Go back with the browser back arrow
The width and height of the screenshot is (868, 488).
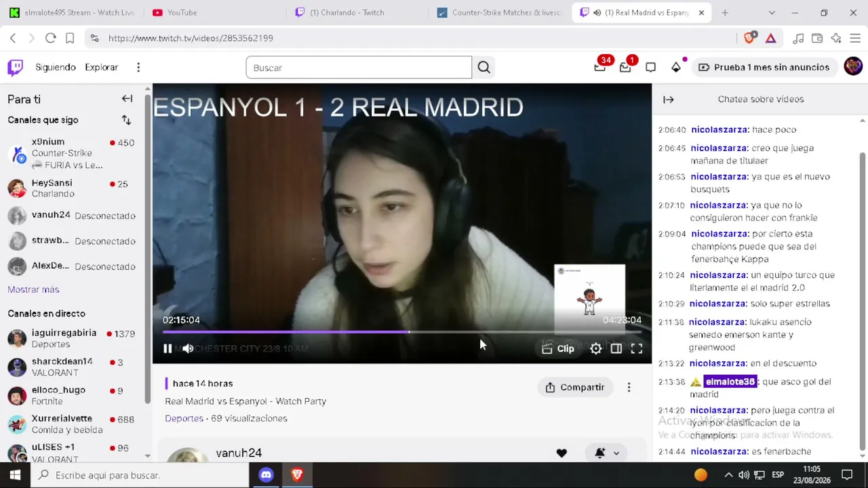tap(12, 38)
